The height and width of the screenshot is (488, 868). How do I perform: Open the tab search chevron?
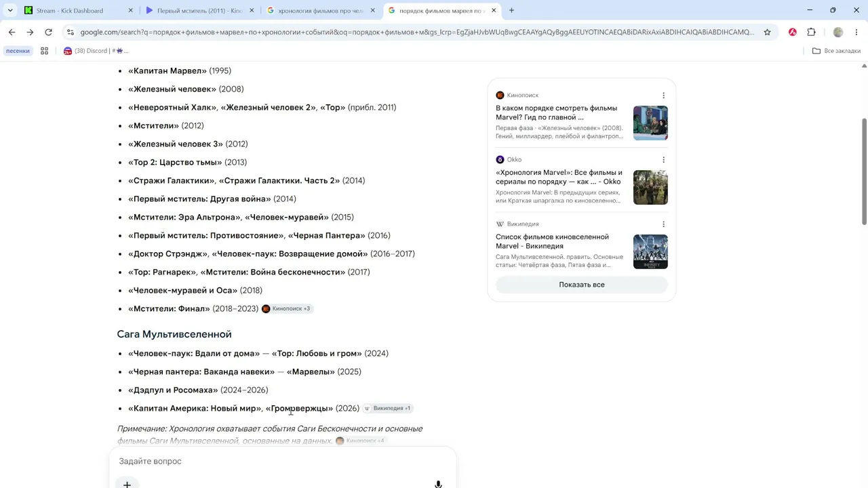(x=10, y=10)
